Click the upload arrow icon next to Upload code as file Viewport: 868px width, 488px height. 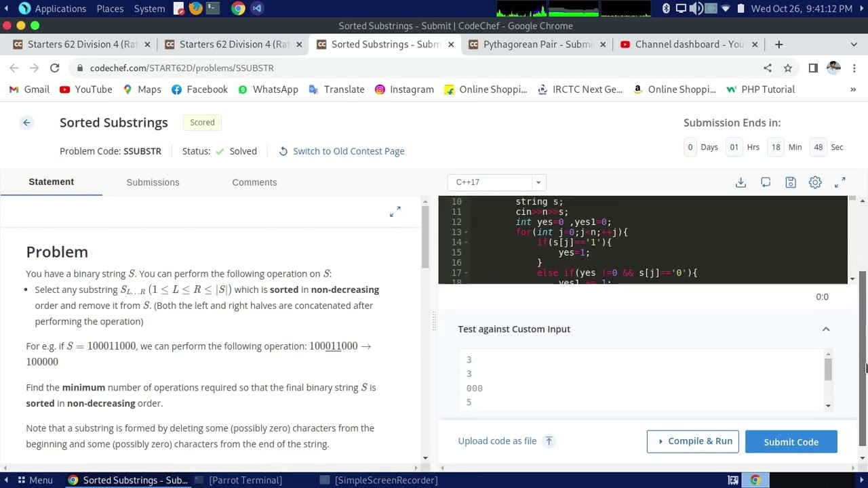(x=549, y=441)
